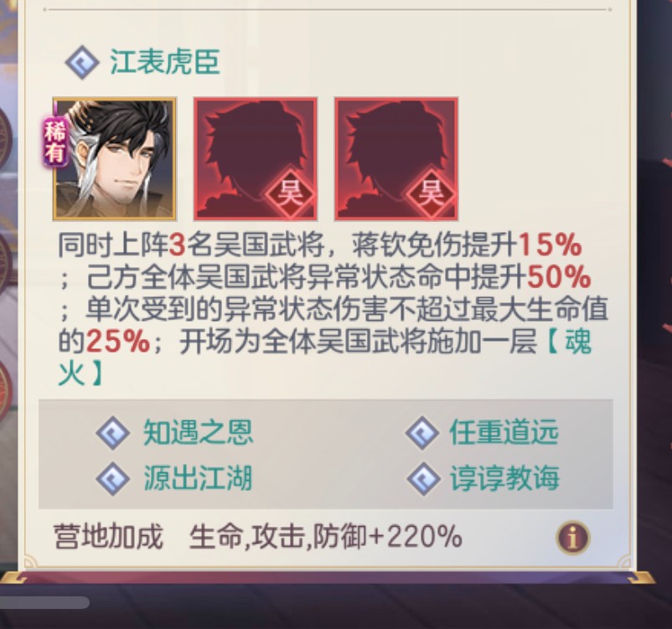Click the diamond icon next to 任重道远
The image size is (672, 629).
click(x=422, y=432)
